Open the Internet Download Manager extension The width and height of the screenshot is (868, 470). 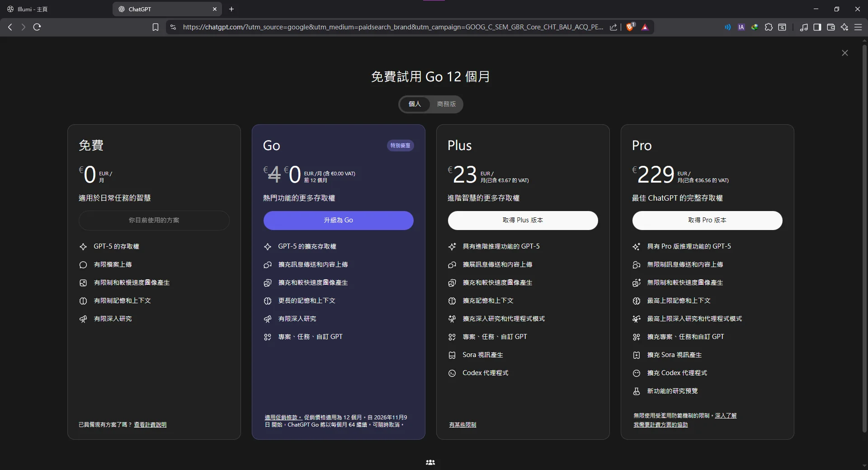[x=755, y=27]
